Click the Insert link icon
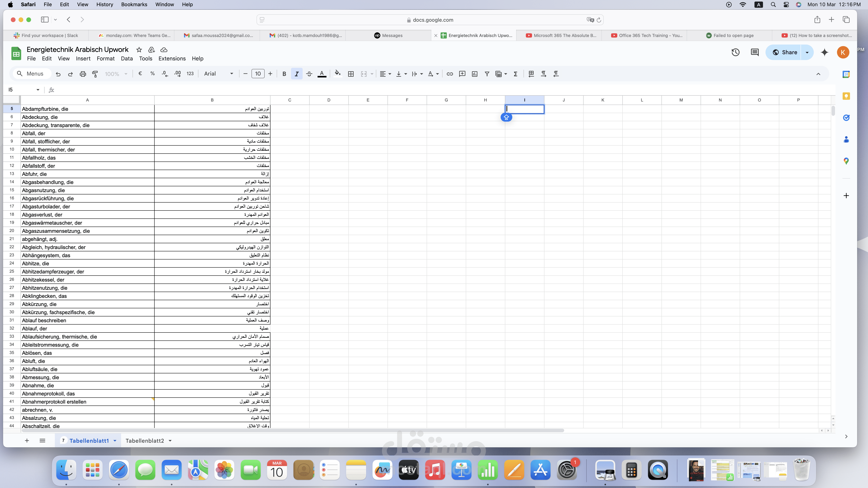The image size is (868, 488). (x=449, y=74)
